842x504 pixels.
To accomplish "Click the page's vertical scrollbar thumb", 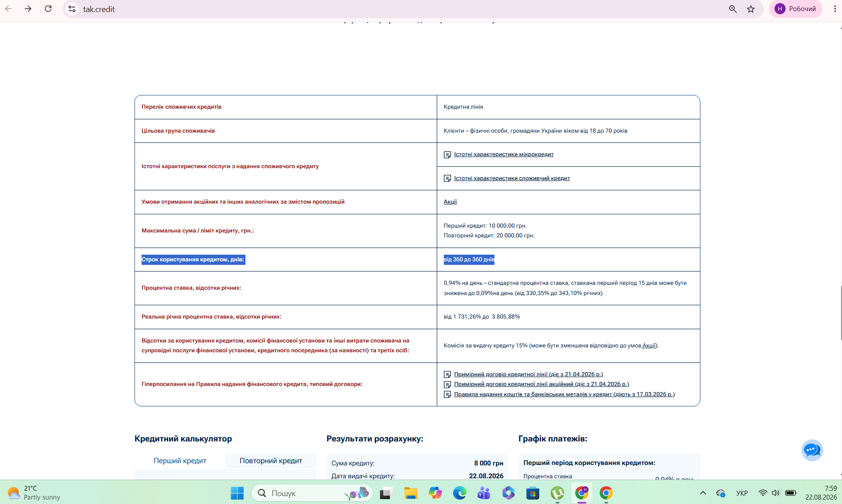I will click(x=840, y=313).
